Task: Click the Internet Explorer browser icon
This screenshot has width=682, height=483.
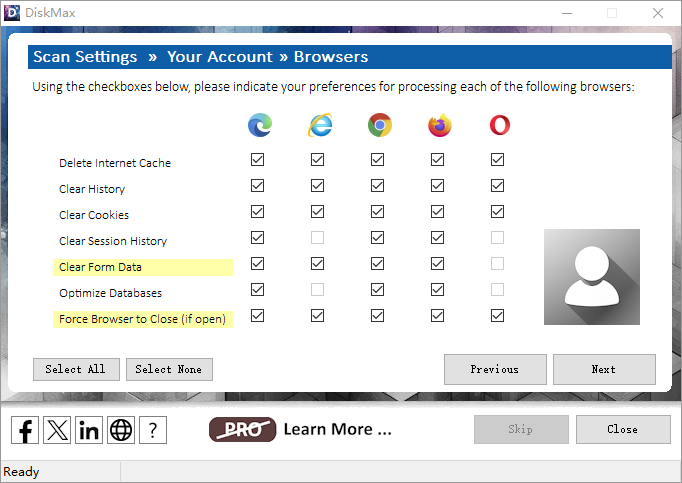Action: pyautogui.click(x=320, y=125)
